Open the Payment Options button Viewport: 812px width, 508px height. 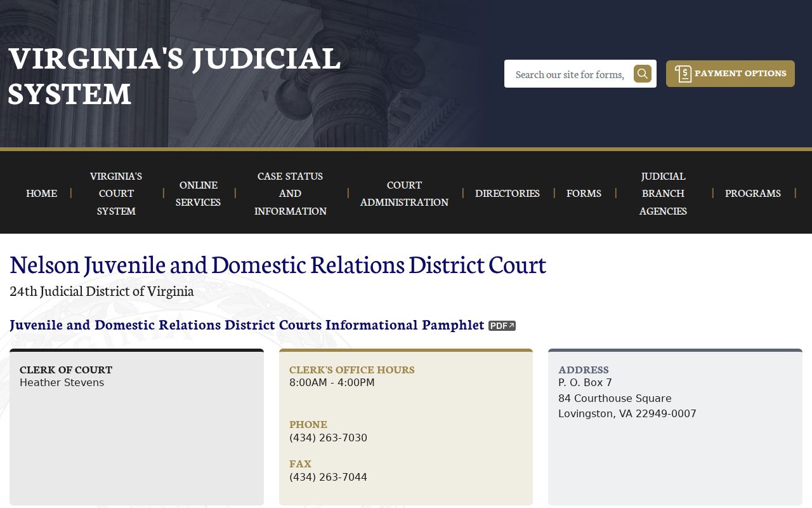730,74
